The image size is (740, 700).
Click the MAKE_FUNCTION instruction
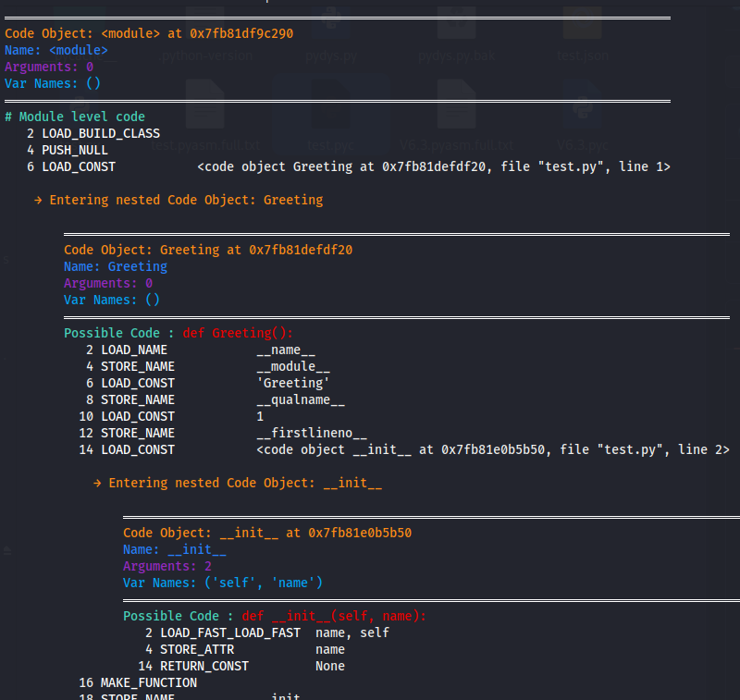pos(149,683)
